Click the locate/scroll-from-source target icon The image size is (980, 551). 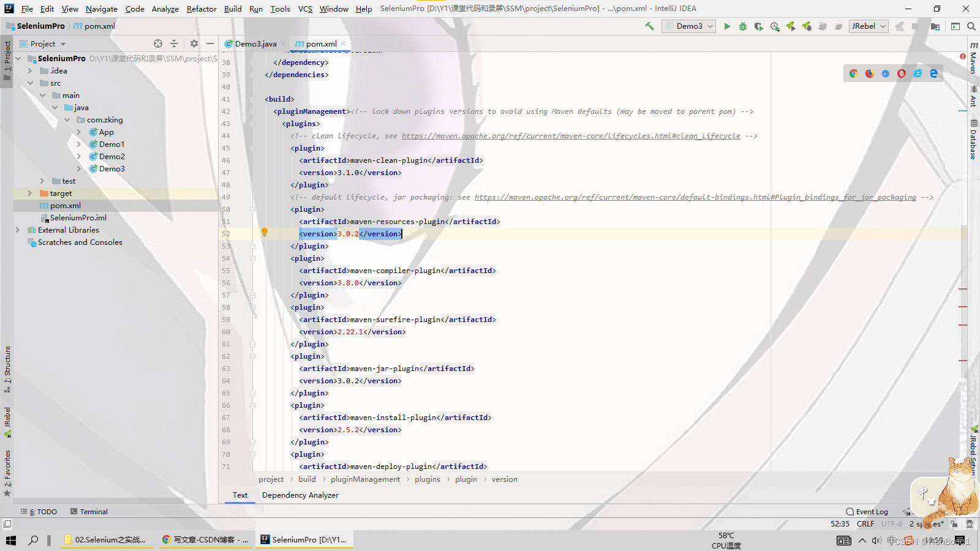158,43
